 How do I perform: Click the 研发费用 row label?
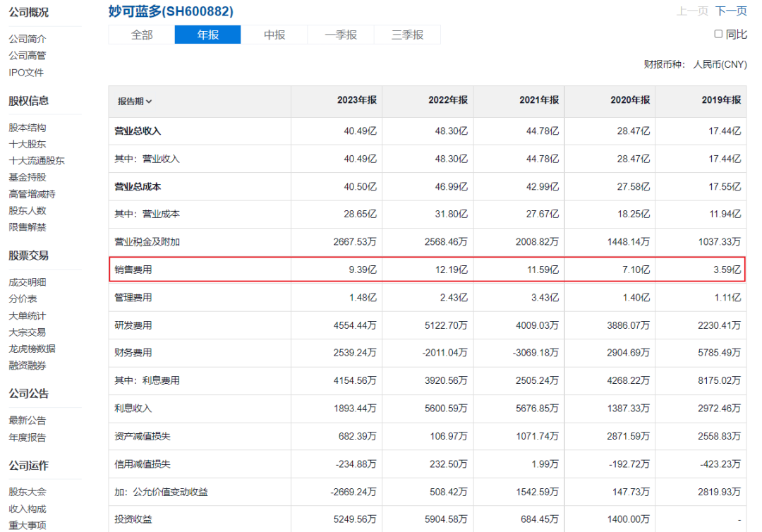point(133,325)
